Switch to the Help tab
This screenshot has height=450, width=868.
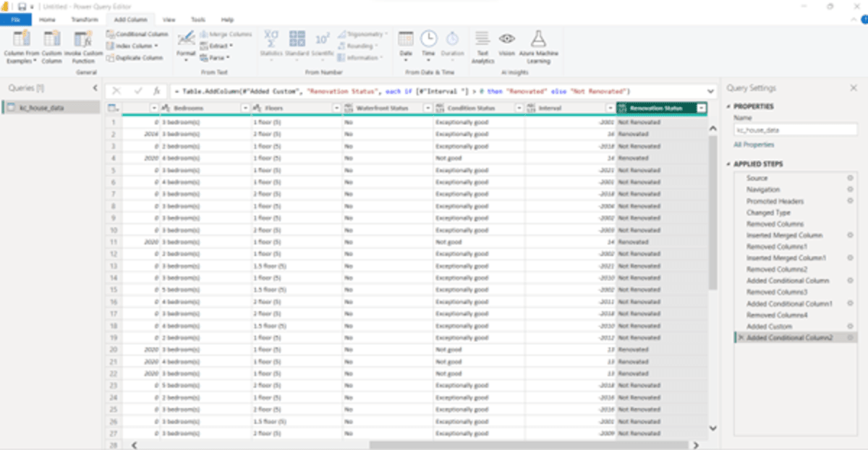[227, 20]
